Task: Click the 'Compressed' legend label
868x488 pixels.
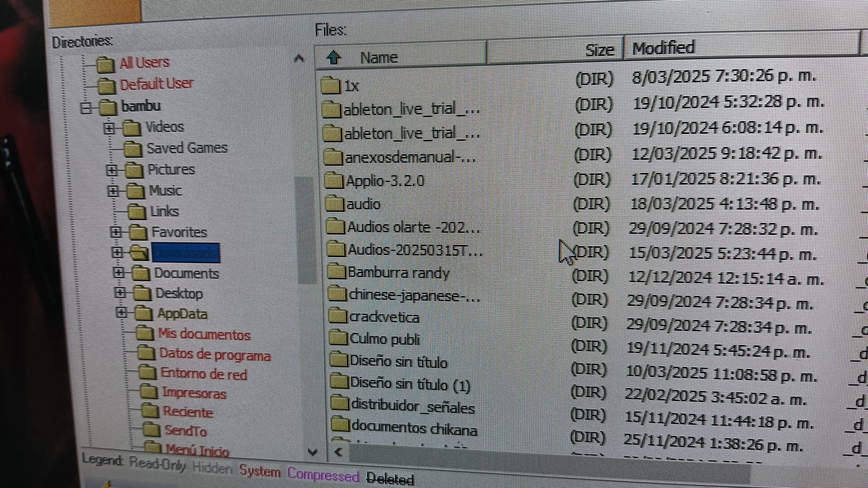Action: coord(323,475)
